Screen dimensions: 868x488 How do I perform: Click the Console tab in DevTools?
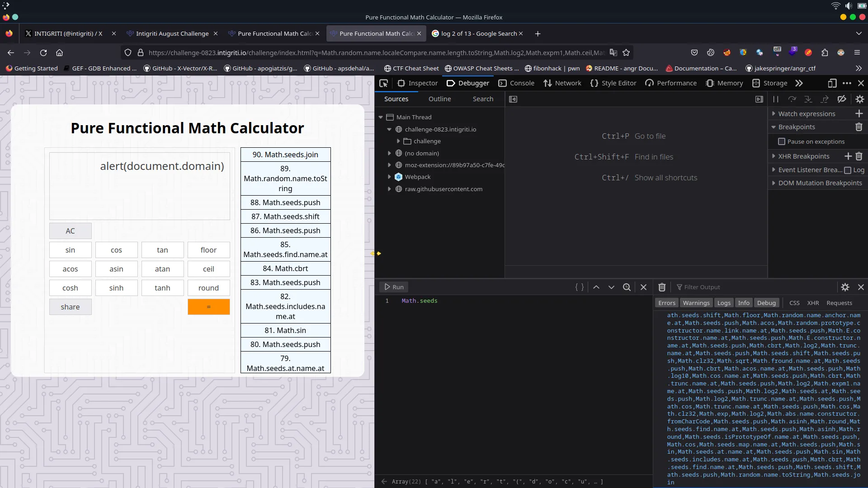click(522, 83)
